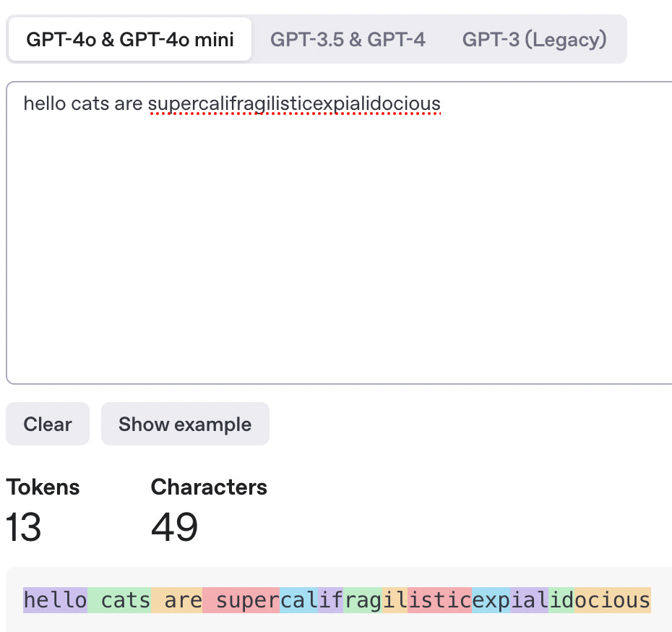The height and width of the screenshot is (632, 672).
Task: Click the Show example button
Action: click(x=185, y=424)
